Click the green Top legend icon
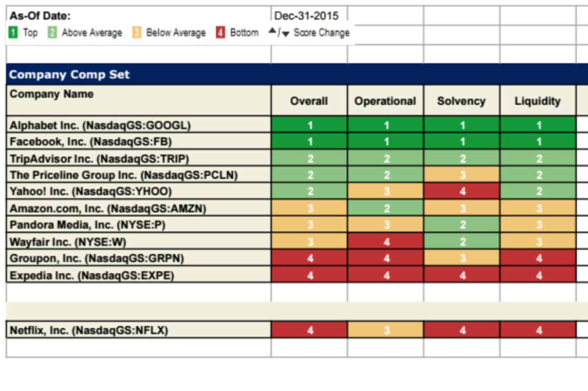588x391 pixels. [13, 33]
